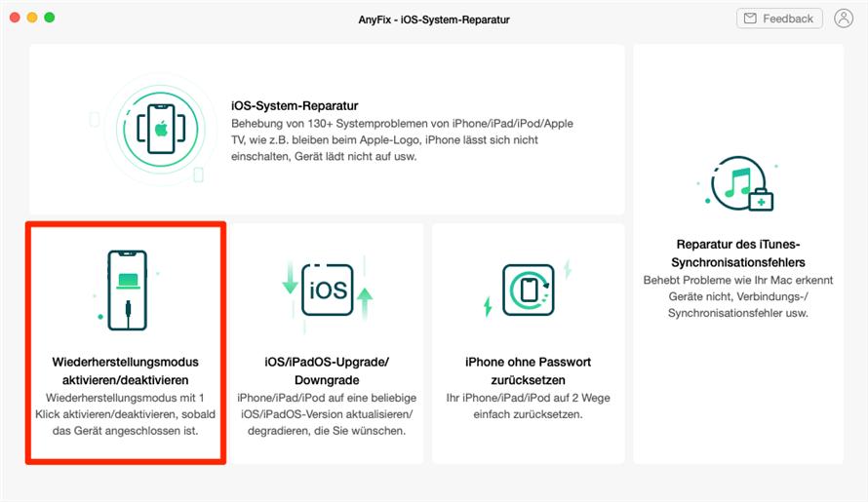Open the user account profile icon
The width and height of the screenshot is (868, 502).
point(844,19)
